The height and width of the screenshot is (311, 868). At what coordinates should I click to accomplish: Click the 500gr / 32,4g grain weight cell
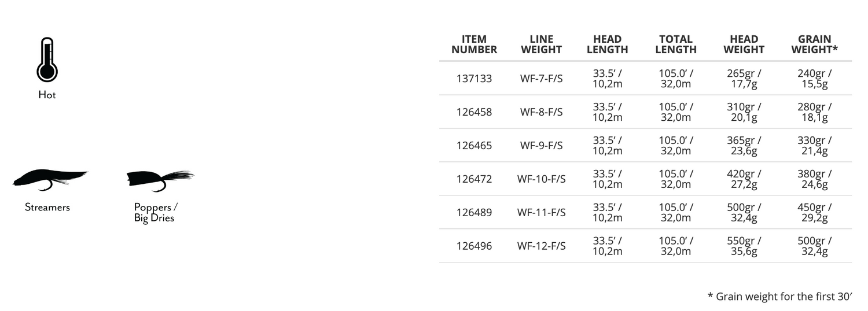pos(814,246)
